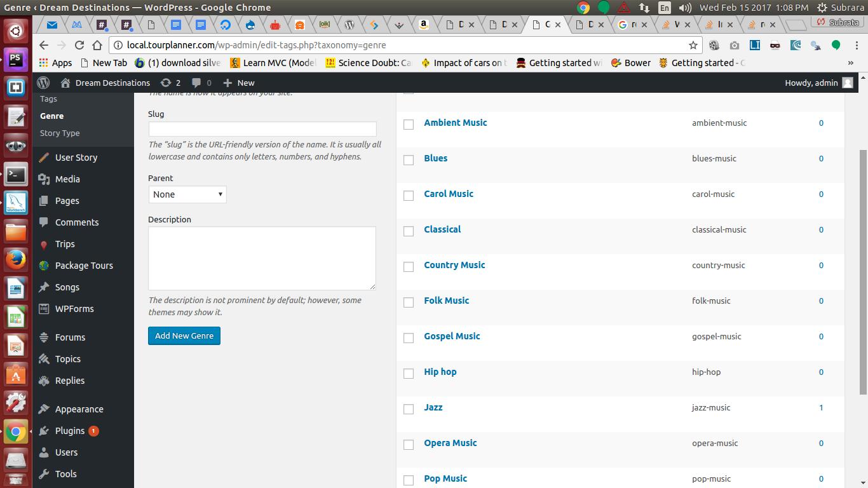Select the Media library icon in sidebar
This screenshot has height=488, width=868.
[x=43, y=179]
